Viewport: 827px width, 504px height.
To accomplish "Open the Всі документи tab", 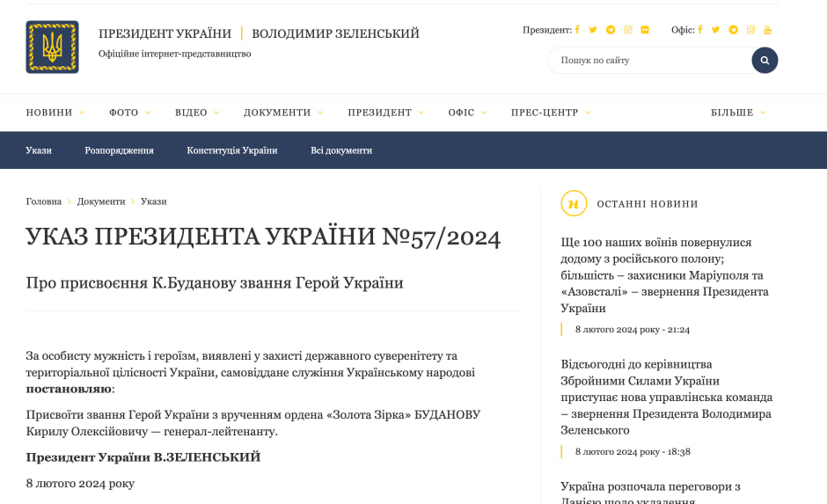I will pos(341,150).
